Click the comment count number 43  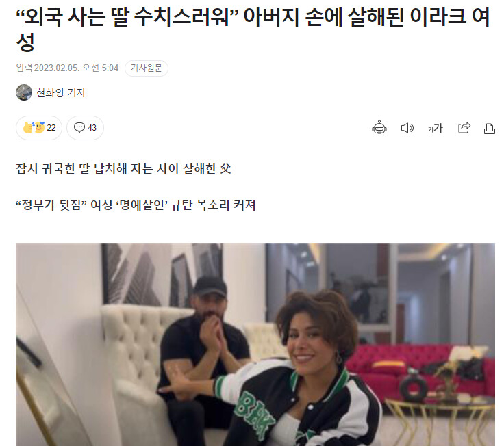click(92, 128)
